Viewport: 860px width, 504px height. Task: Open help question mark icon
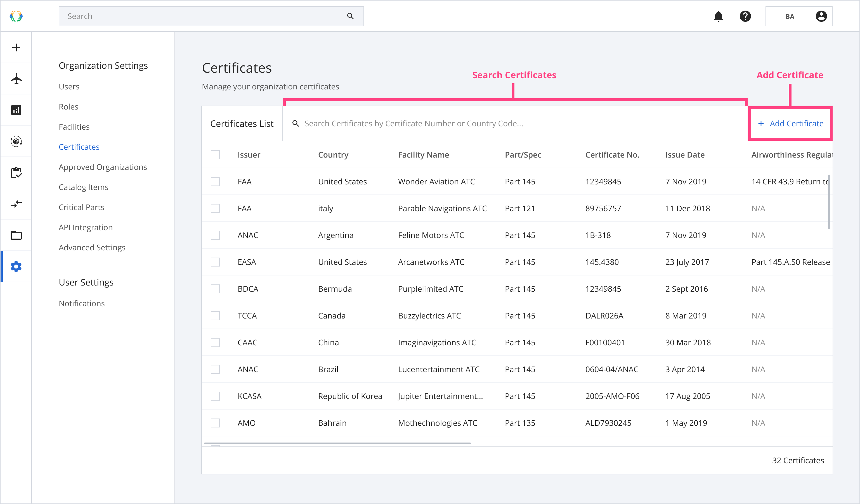pyautogui.click(x=745, y=16)
